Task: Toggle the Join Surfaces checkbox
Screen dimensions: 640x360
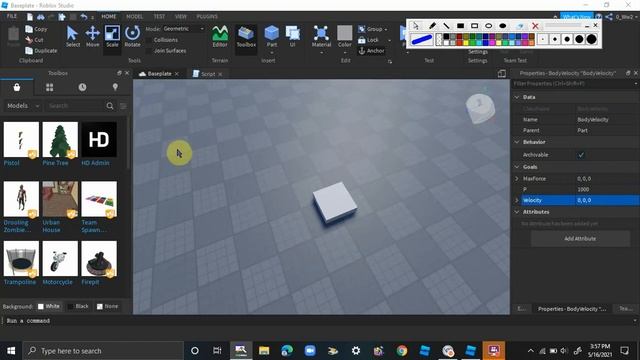Action: click(149, 51)
